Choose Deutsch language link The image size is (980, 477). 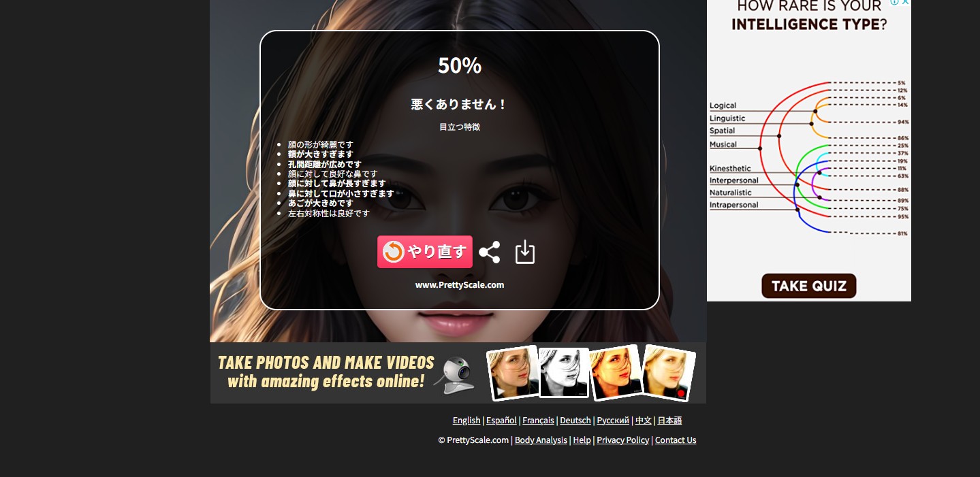575,421
